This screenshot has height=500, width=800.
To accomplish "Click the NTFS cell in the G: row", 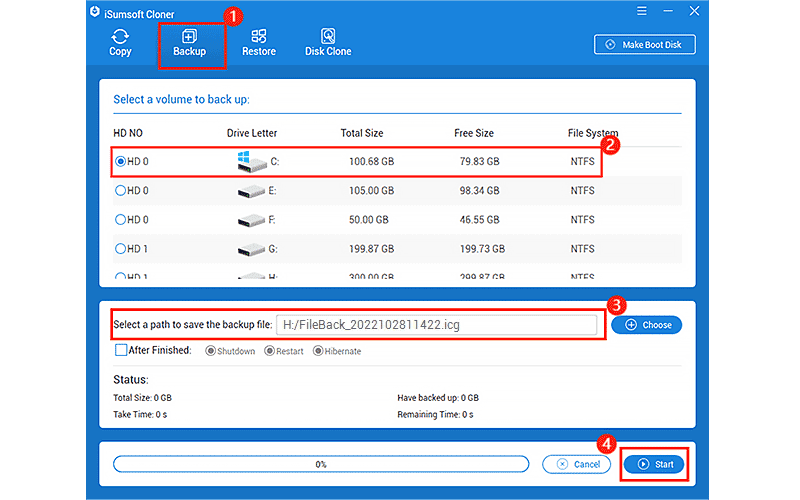I will pyautogui.click(x=583, y=248).
